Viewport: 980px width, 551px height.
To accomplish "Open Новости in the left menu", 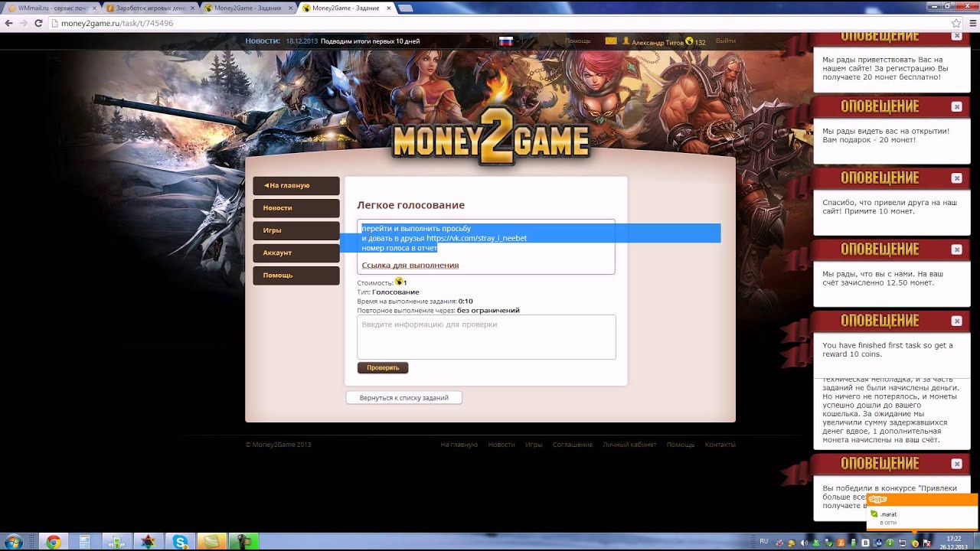I will tap(296, 208).
